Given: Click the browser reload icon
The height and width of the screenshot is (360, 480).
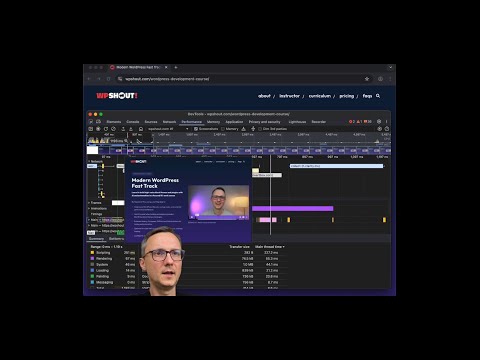Looking at the screenshot, I should pyautogui.click(x=108, y=79).
